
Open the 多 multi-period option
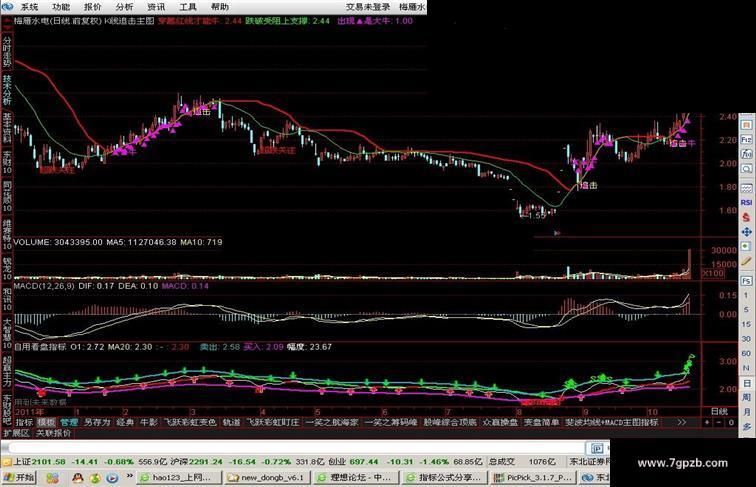pos(746,427)
